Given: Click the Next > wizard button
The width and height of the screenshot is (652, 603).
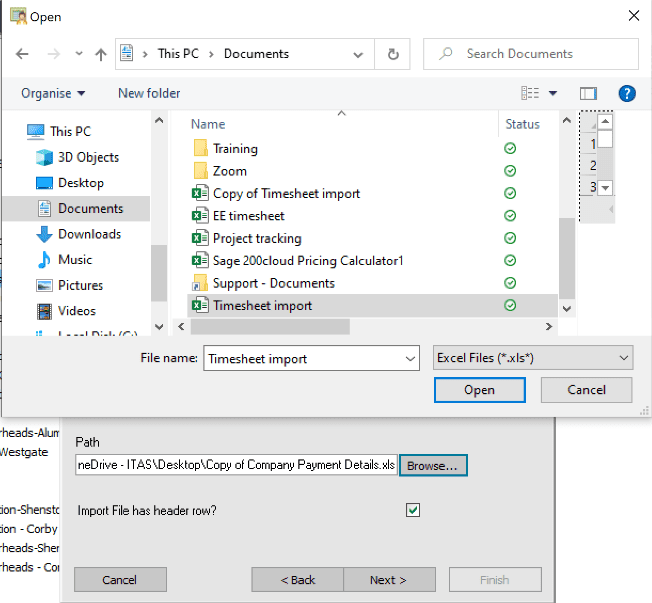Looking at the screenshot, I should tap(389, 580).
